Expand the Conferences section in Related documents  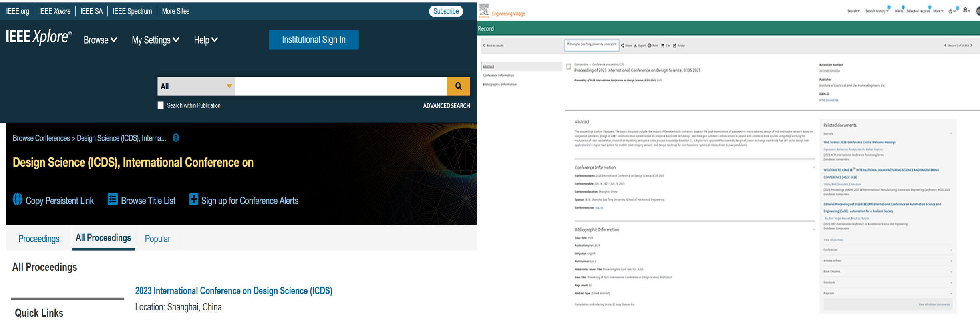pyautogui.click(x=951, y=250)
